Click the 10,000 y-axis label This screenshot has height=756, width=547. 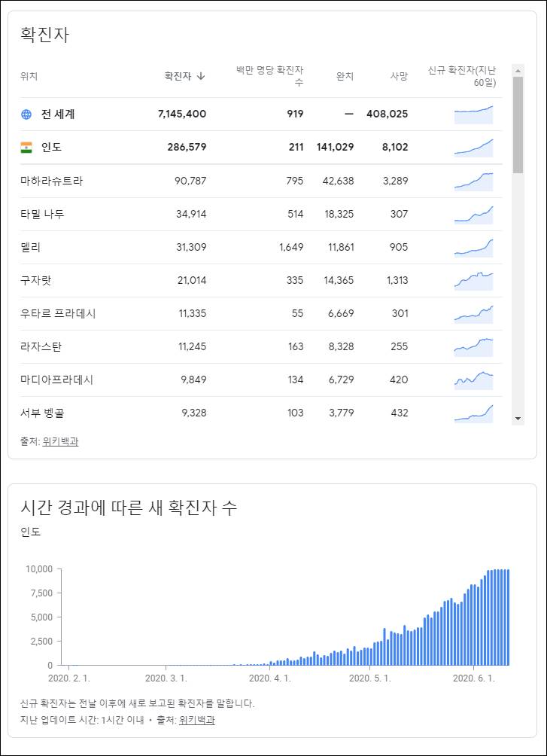[39, 569]
